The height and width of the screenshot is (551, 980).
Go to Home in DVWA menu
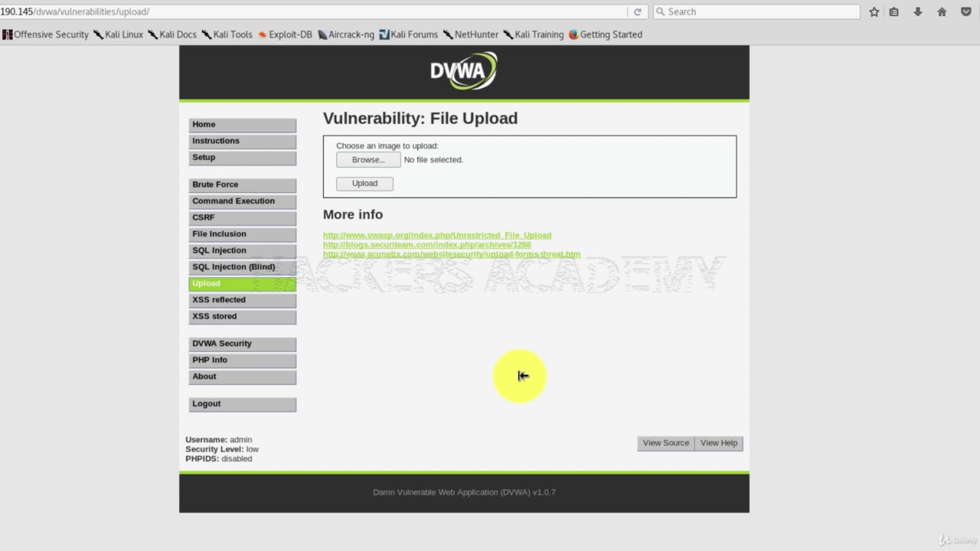tap(242, 125)
